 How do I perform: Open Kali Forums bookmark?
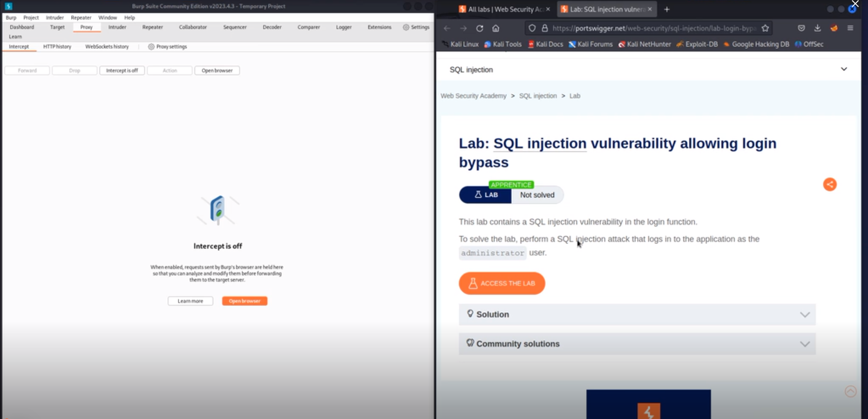click(591, 44)
